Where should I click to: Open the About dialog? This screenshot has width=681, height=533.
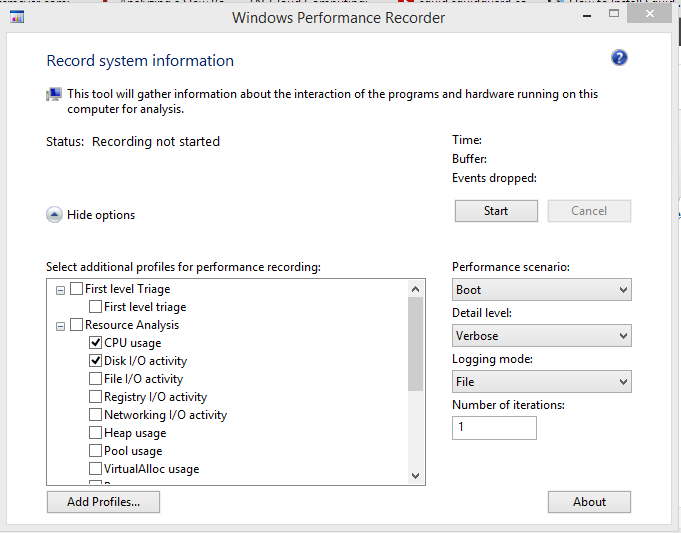tap(589, 502)
